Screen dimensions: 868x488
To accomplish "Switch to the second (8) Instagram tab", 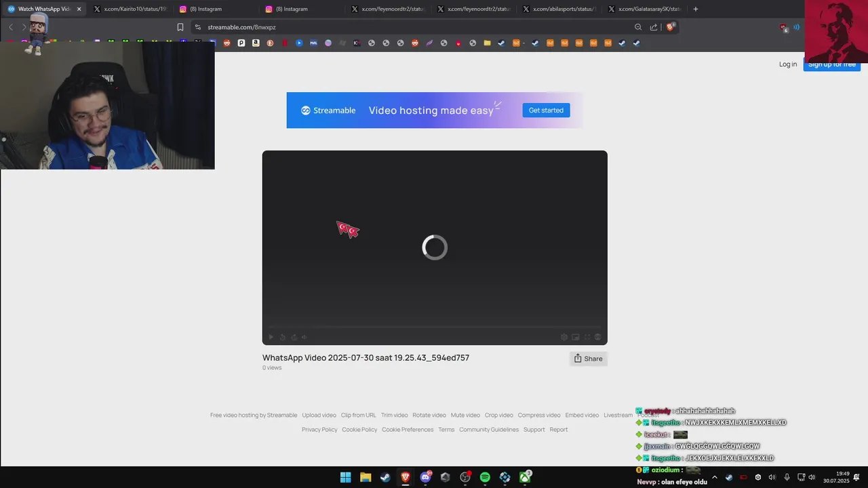I will click(x=301, y=9).
